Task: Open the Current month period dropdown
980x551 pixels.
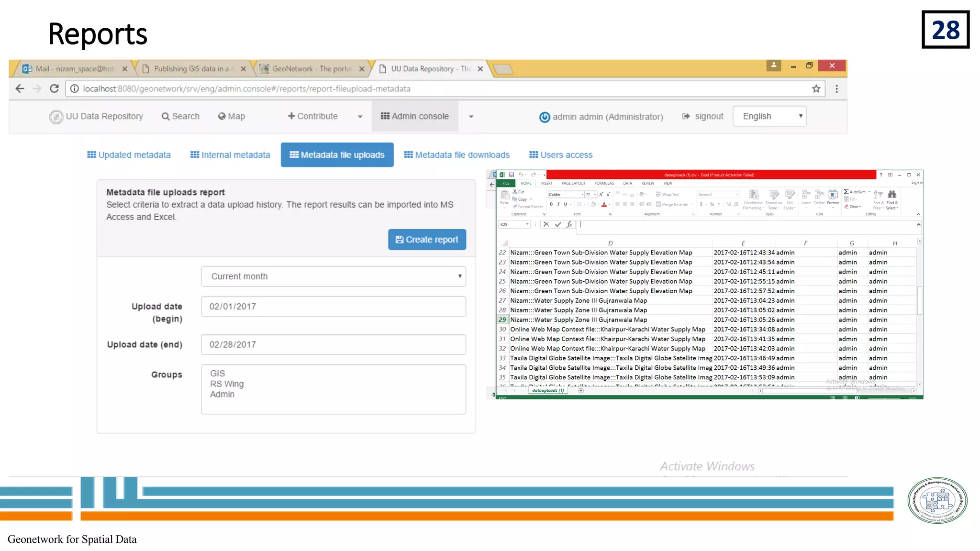Action: pyautogui.click(x=334, y=276)
